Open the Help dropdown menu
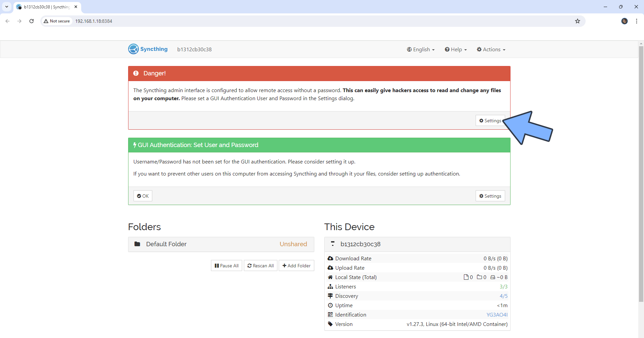This screenshot has height=338, width=644. [455, 50]
